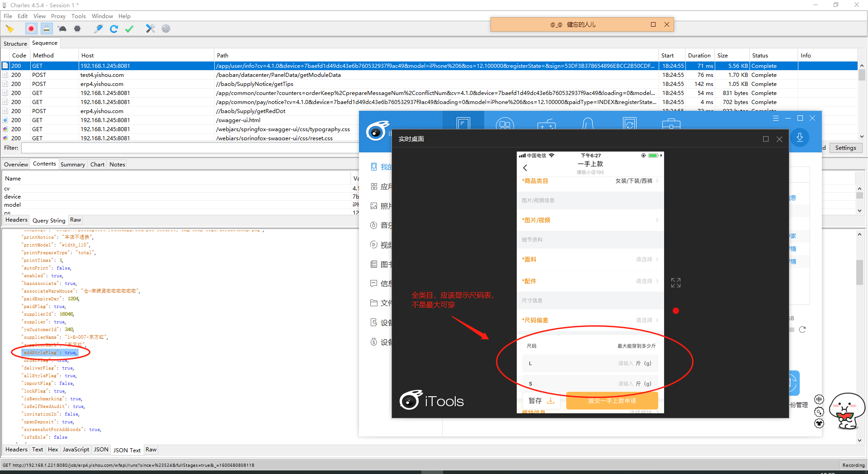
Task: Expand the 图片/视频 row chevron
Action: [x=657, y=220]
